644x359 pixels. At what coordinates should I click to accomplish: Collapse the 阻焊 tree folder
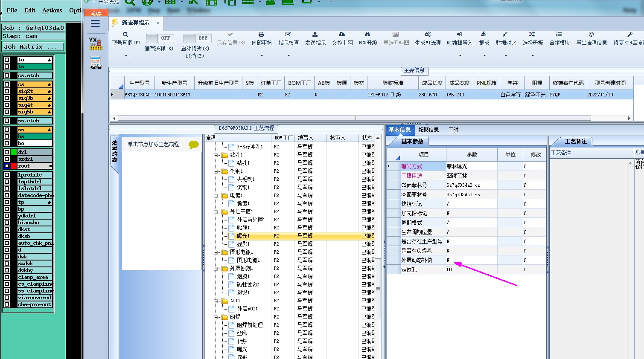tap(216, 317)
